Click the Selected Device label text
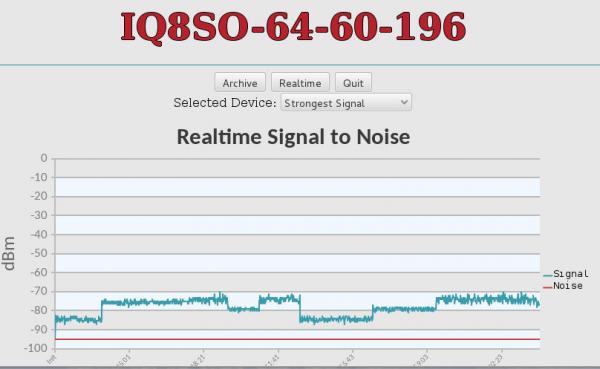 click(x=225, y=103)
